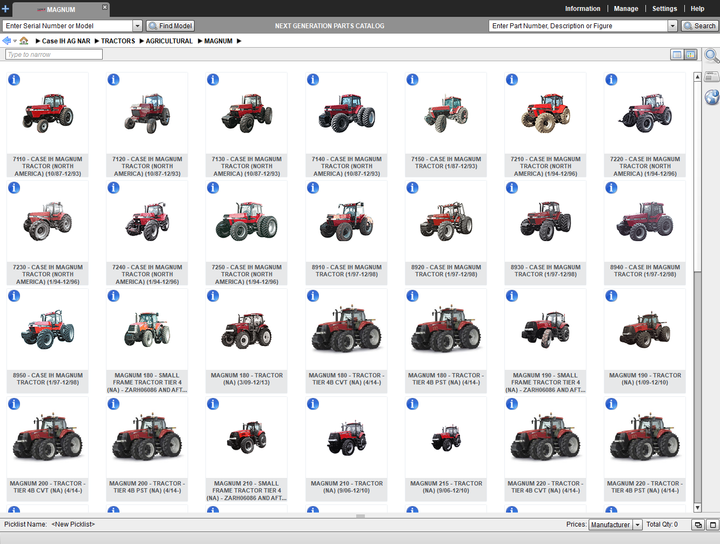The height and width of the screenshot is (544, 720).
Task: Select the MAGNUM tab
Action: (x=61, y=9)
